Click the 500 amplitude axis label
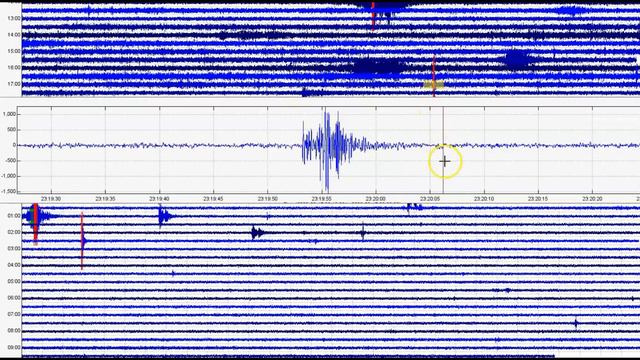The height and width of the screenshot is (360, 640). click(x=12, y=129)
